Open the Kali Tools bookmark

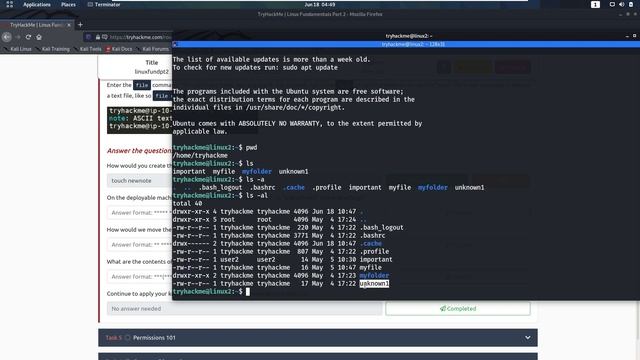(88, 49)
